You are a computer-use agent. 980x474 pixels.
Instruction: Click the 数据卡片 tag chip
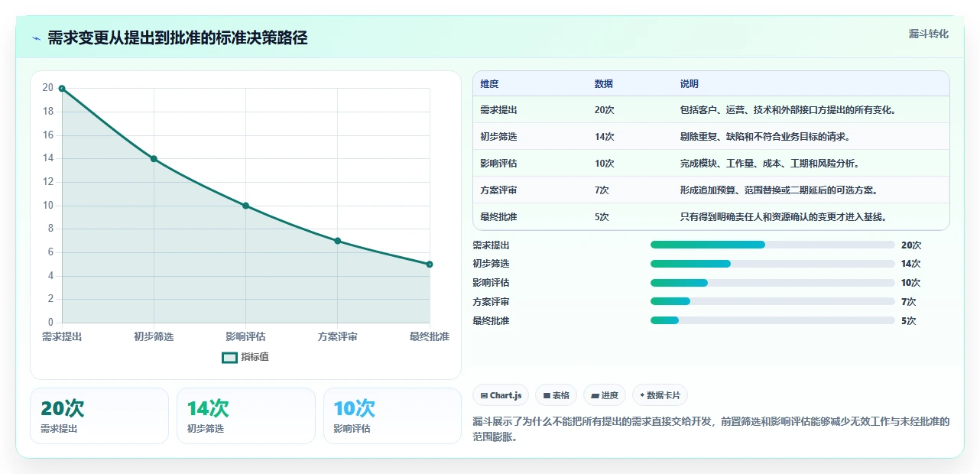pos(660,395)
